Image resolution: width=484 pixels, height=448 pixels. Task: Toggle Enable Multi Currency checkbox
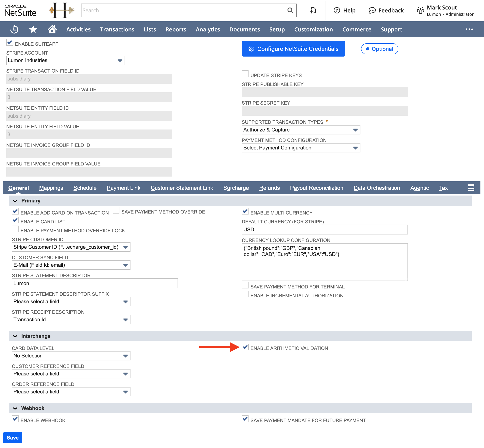[245, 211]
